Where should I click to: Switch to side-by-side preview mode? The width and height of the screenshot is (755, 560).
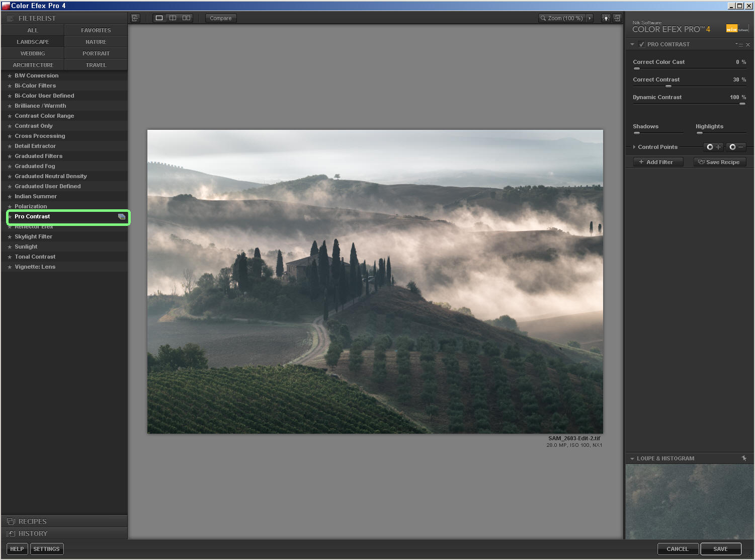[186, 18]
